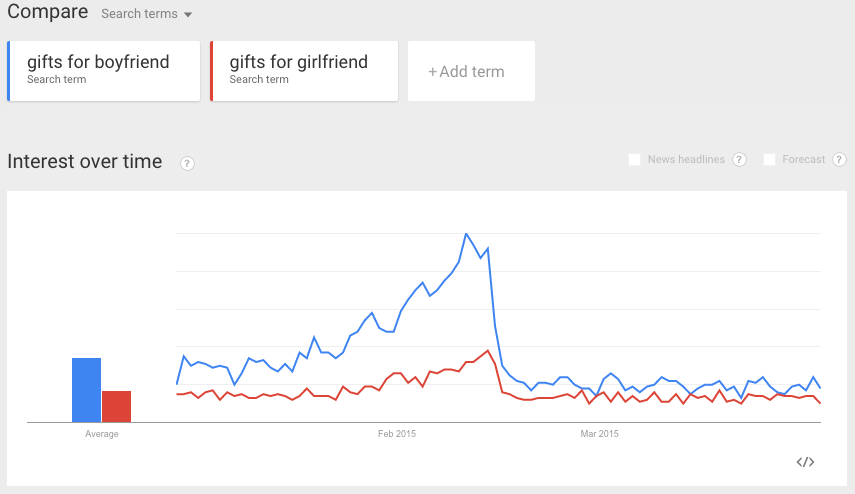Click the + Add term button

(x=471, y=71)
